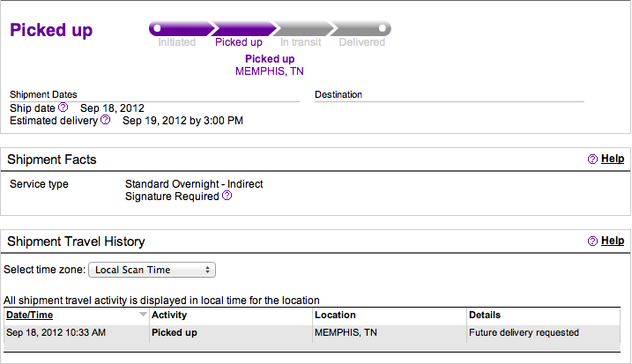The height and width of the screenshot is (364, 632).
Task: Click the Activity column header
Action: point(169,315)
